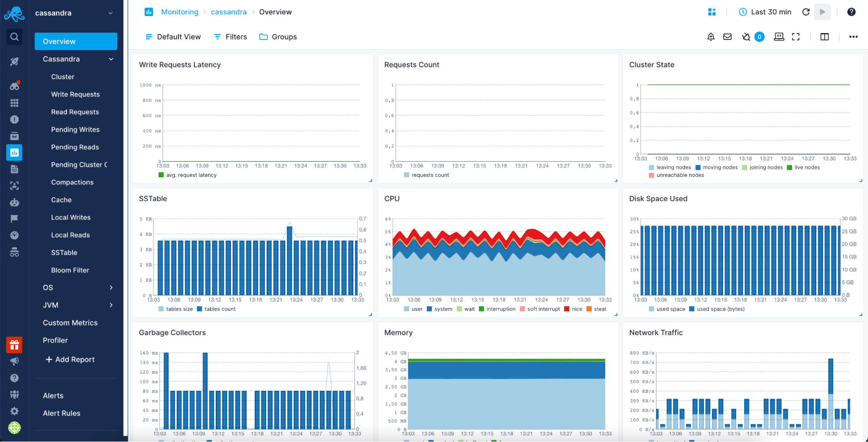Toggle the nice series in CPU legend
This screenshot has height=442, width=868.
pos(573,309)
